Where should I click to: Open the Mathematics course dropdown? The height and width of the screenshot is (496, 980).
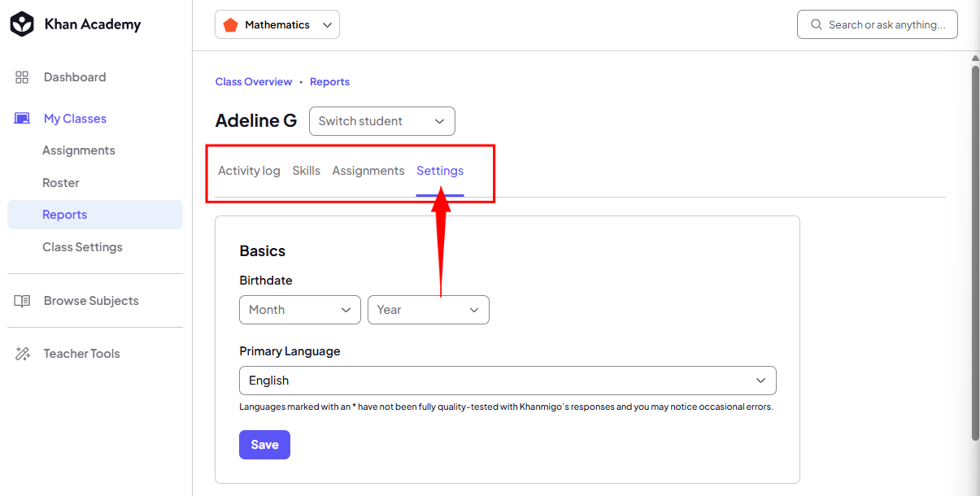click(277, 24)
